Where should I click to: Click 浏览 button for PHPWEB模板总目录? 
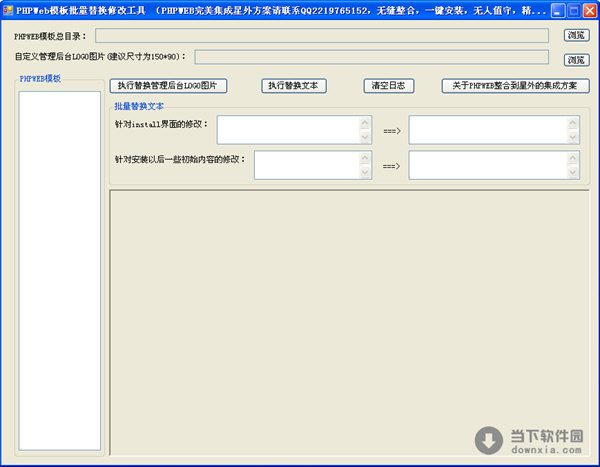point(576,35)
